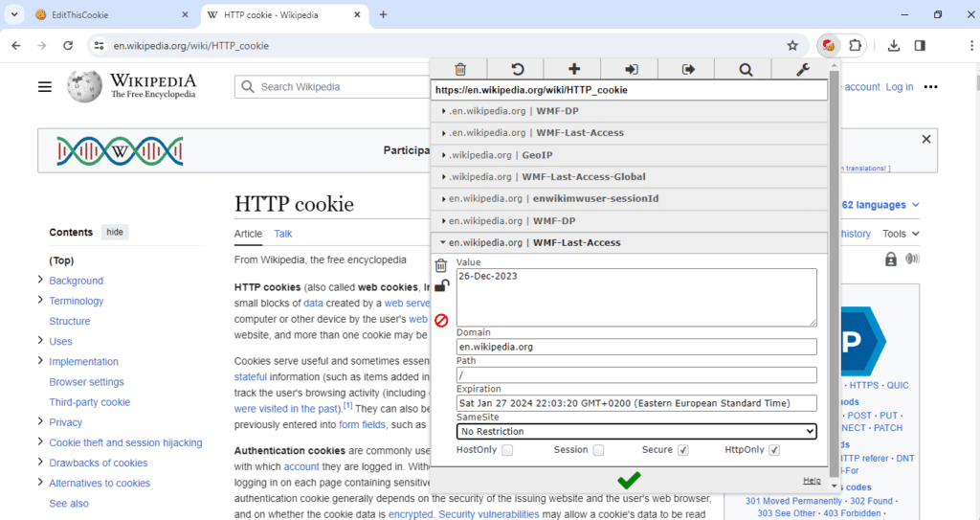Expand the GeoIP cookie entry

point(629,155)
